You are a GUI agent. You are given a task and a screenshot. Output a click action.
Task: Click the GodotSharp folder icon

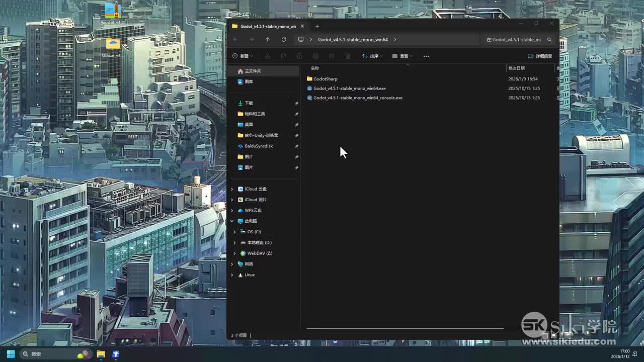point(309,79)
